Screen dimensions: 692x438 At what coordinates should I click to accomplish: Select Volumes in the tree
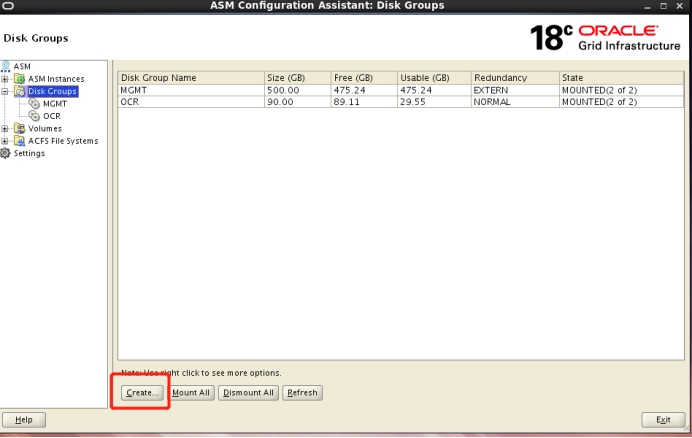pos(45,128)
